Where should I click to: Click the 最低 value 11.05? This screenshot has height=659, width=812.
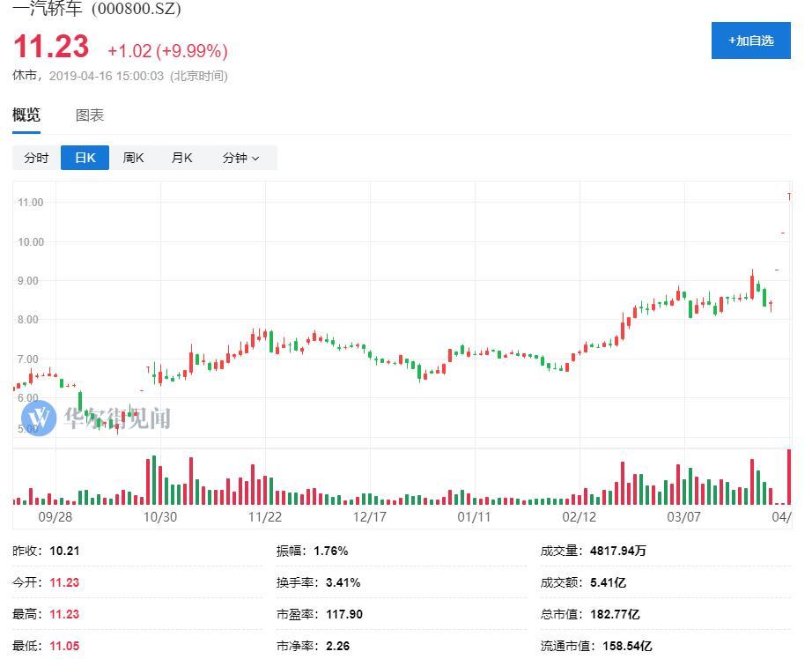[x=64, y=646]
